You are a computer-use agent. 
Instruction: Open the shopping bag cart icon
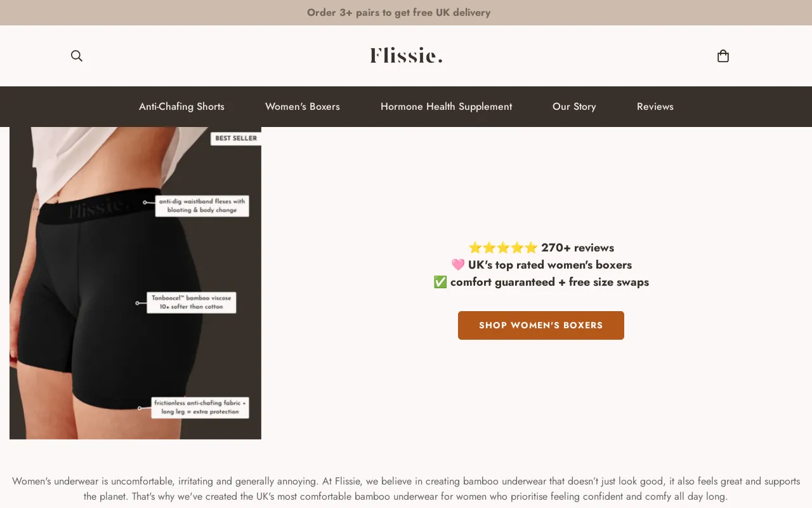coord(723,56)
